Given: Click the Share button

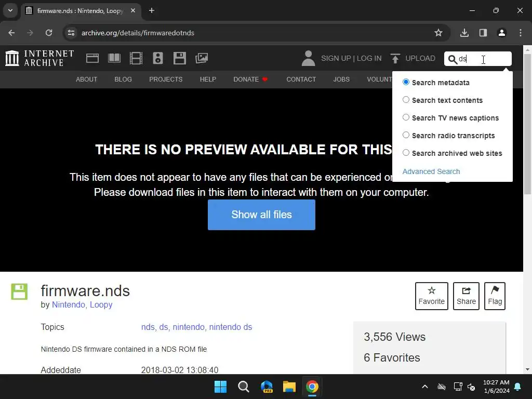Looking at the screenshot, I should tap(466, 296).
